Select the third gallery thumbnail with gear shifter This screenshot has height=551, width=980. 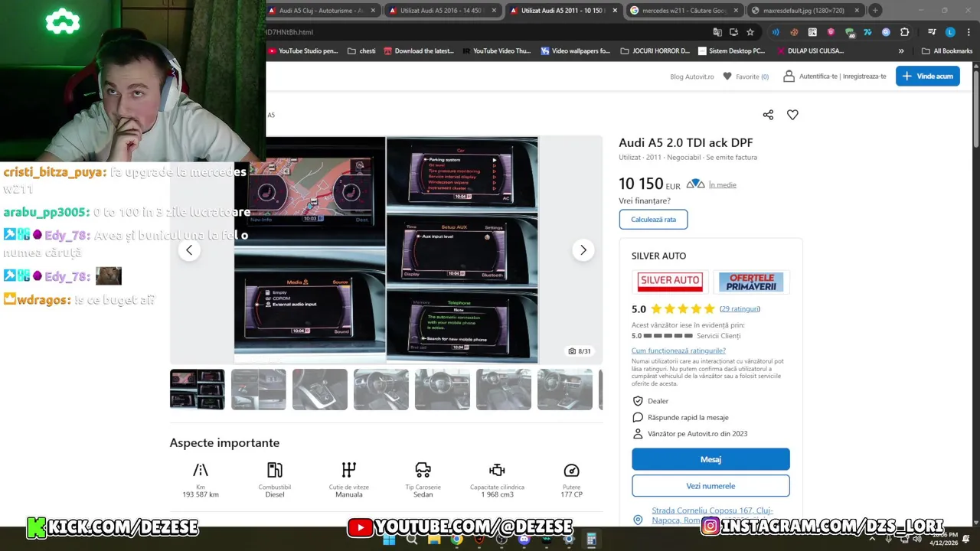[320, 390]
